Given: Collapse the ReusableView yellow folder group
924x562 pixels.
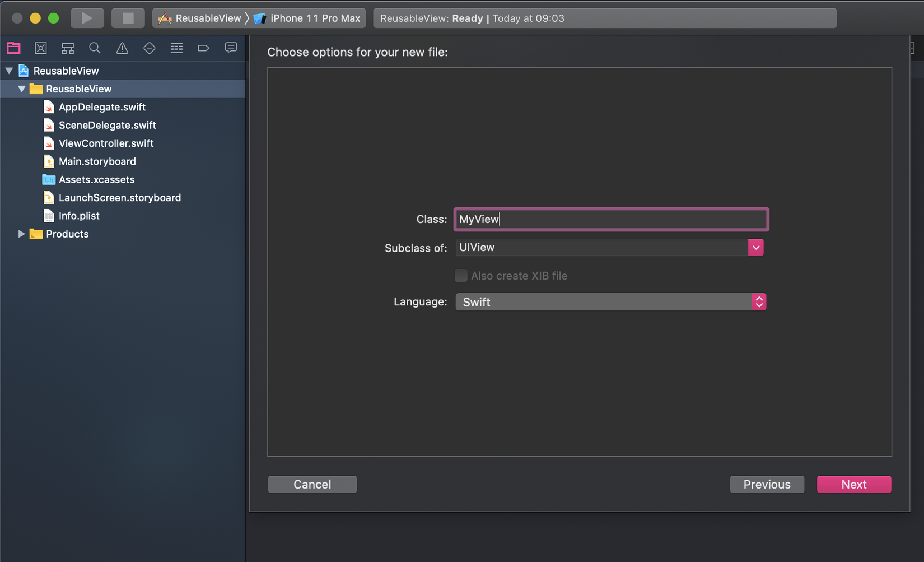Looking at the screenshot, I should (x=22, y=89).
